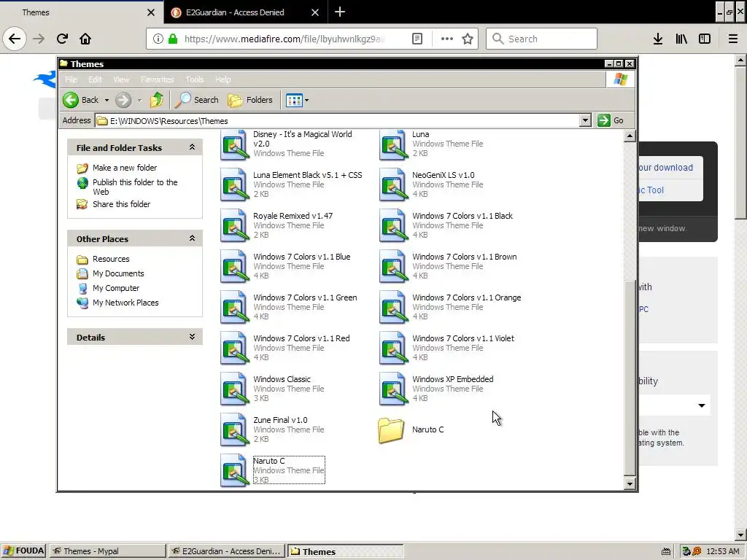Open the Tools menu in Themes window
This screenshot has width=747, height=560.
click(194, 79)
